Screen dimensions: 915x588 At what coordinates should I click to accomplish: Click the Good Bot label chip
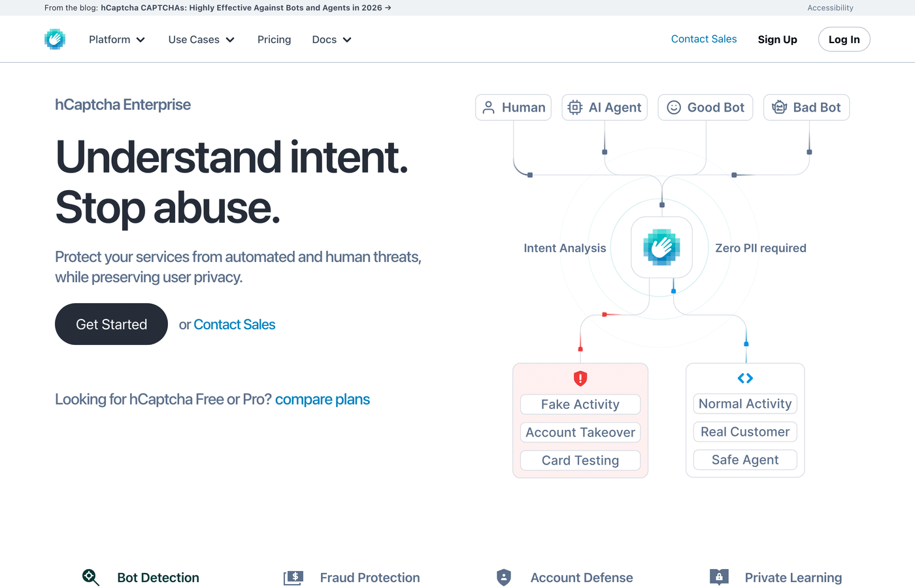[x=705, y=108]
